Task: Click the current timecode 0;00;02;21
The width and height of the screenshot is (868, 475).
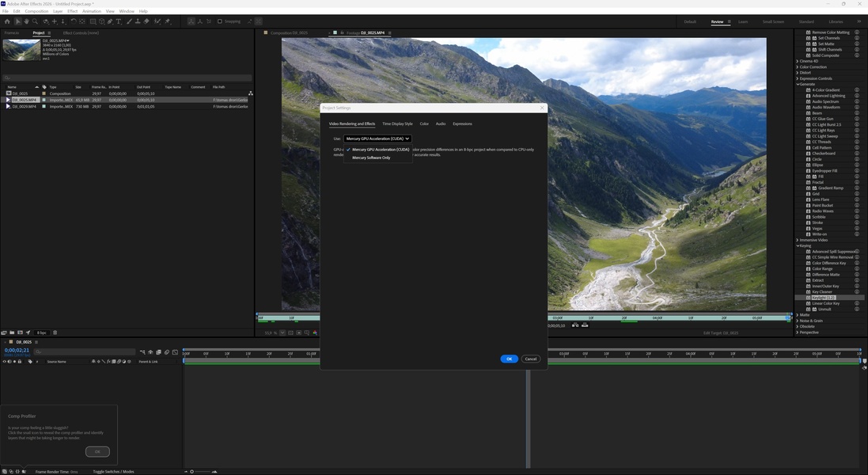Action: (x=17, y=351)
